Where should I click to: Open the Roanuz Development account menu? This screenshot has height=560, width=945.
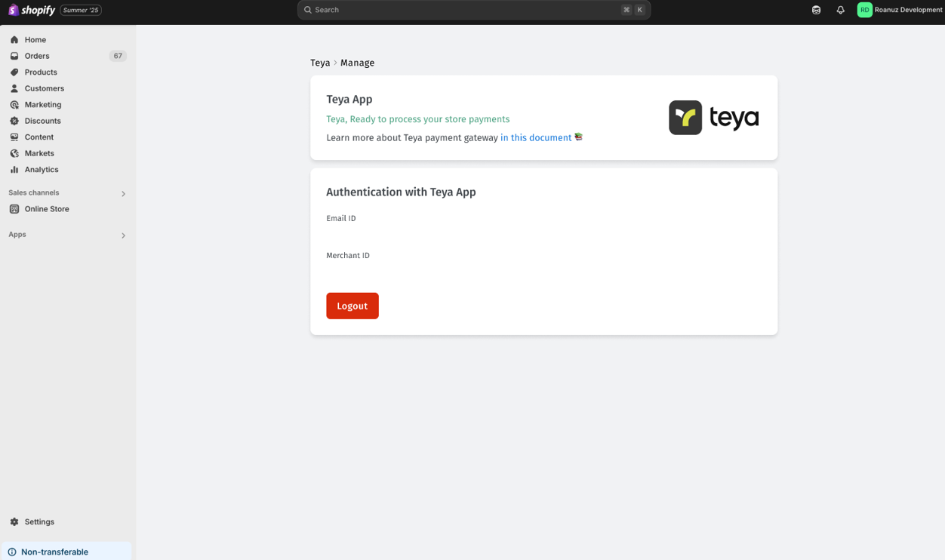pyautogui.click(x=900, y=10)
